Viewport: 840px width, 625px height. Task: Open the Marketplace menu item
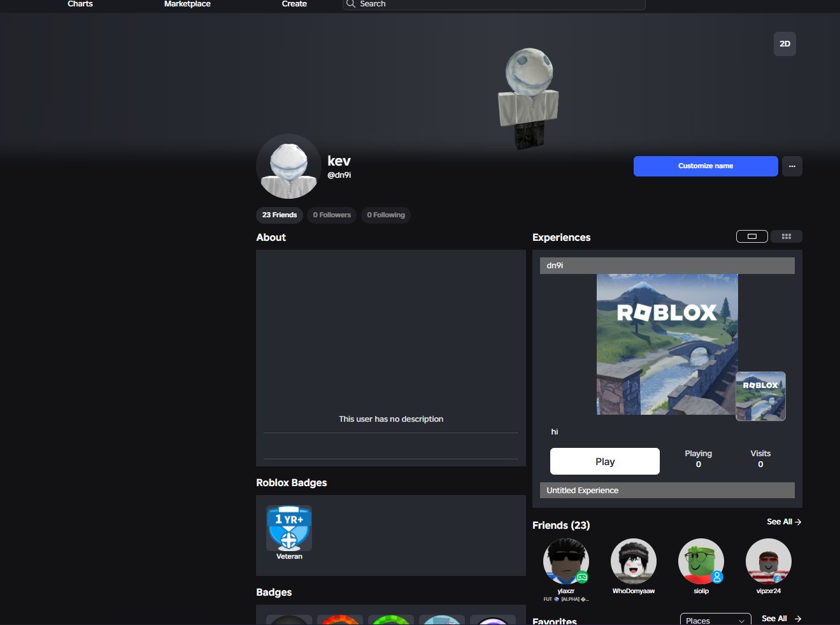click(187, 4)
